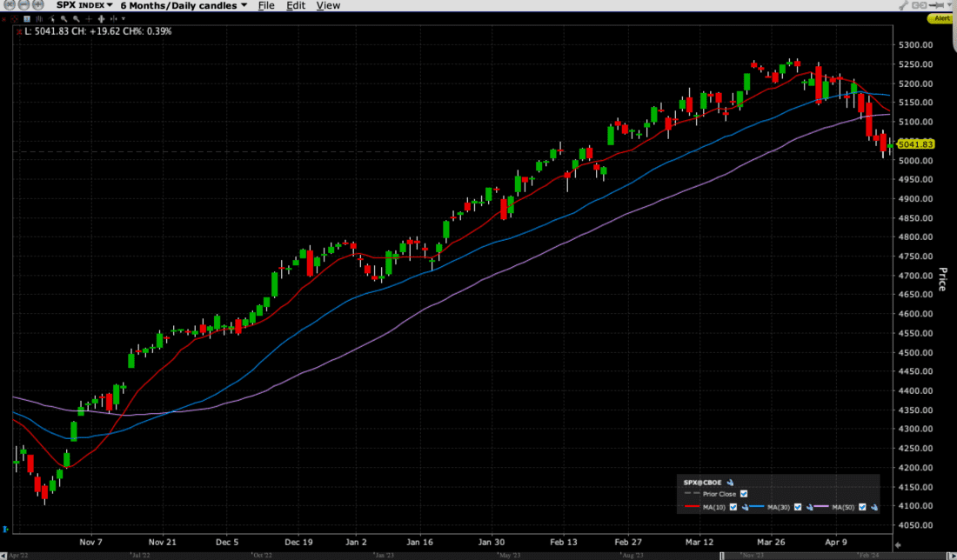
Task: Uncheck the MA(50) indicator
Action: [862, 507]
